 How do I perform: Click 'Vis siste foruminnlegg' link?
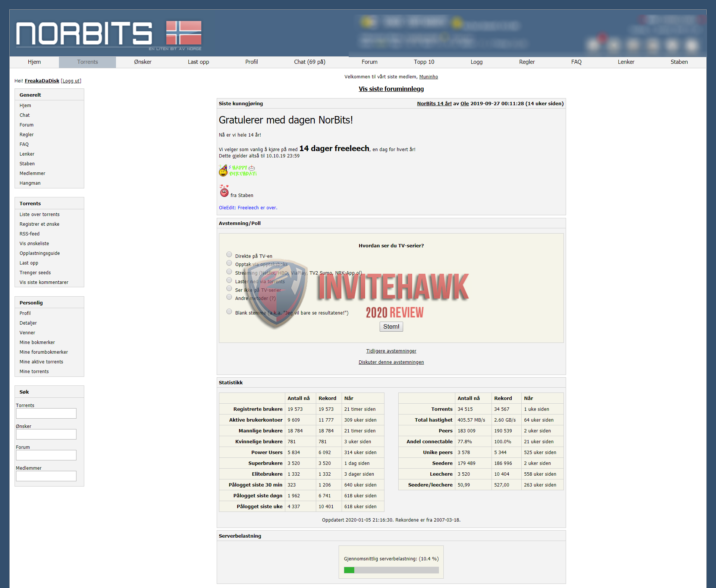pos(391,89)
